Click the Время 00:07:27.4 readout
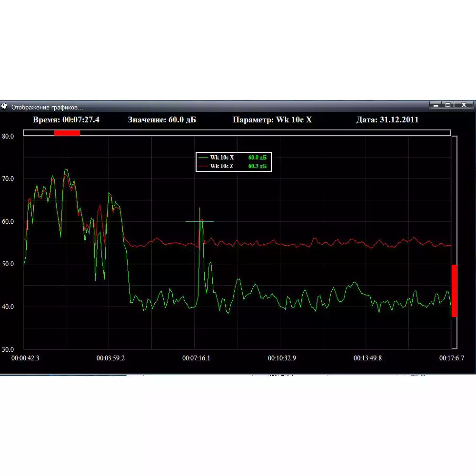Viewport: 476px width, 476px height. (x=66, y=120)
